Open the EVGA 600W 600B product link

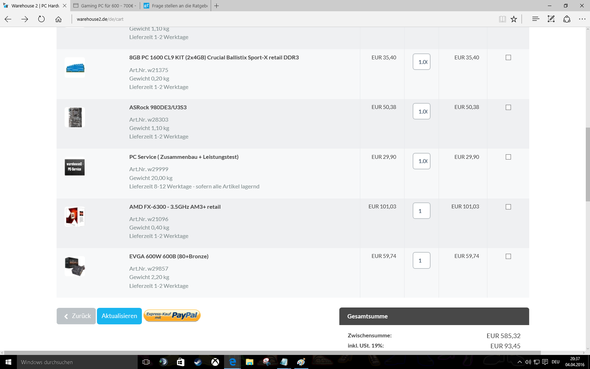pyautogui.click(x=169, y=257)
